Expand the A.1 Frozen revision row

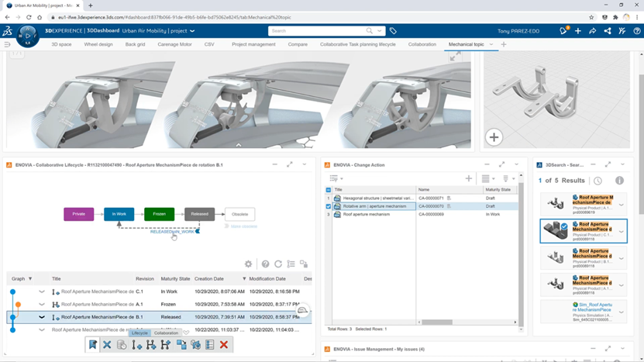click(x=42, y=305)
